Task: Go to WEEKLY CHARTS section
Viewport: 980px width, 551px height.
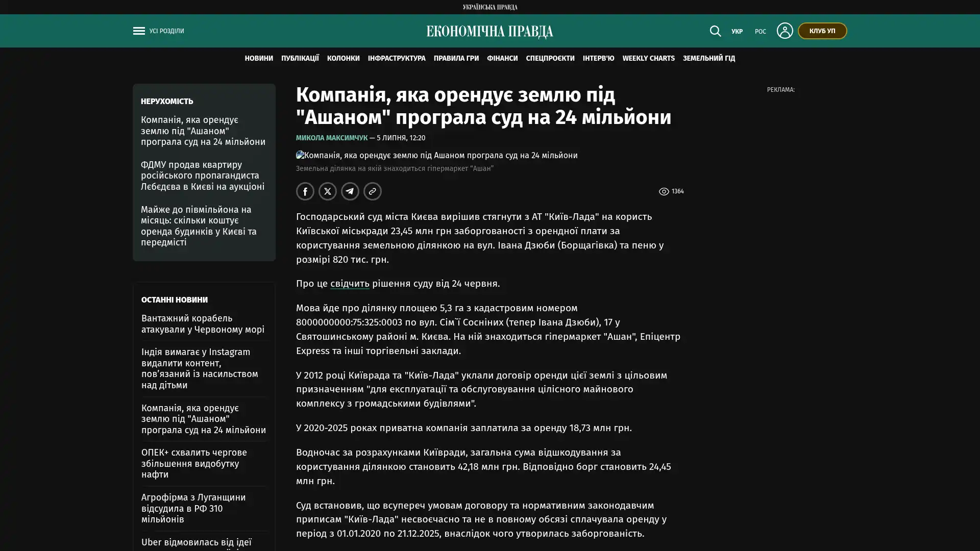Action: pyautogui.click(x=648, y=59)
